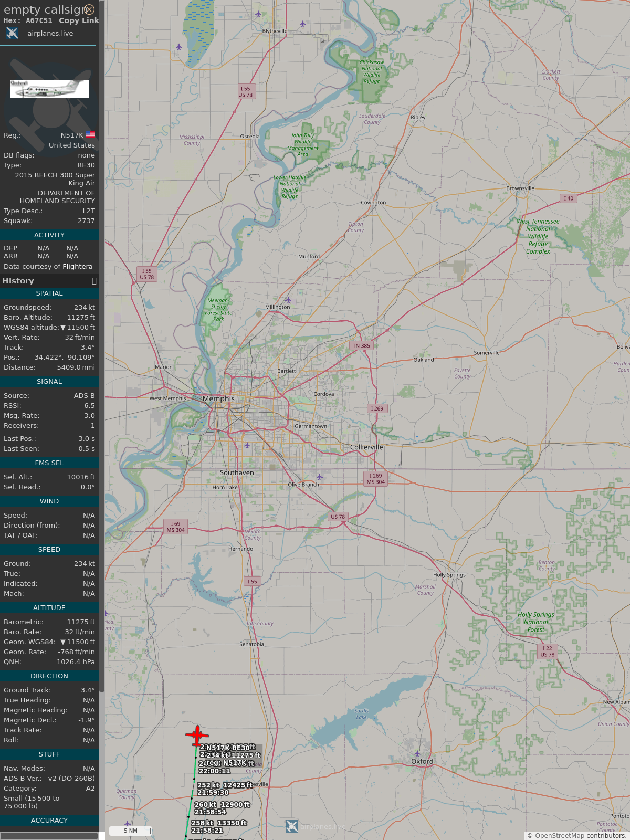
Task: Click the ACCURACY section header
Action: click(49, 821)
